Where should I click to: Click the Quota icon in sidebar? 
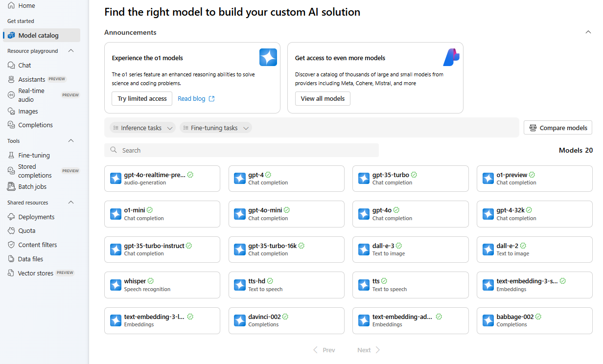[x=11, y=230]
